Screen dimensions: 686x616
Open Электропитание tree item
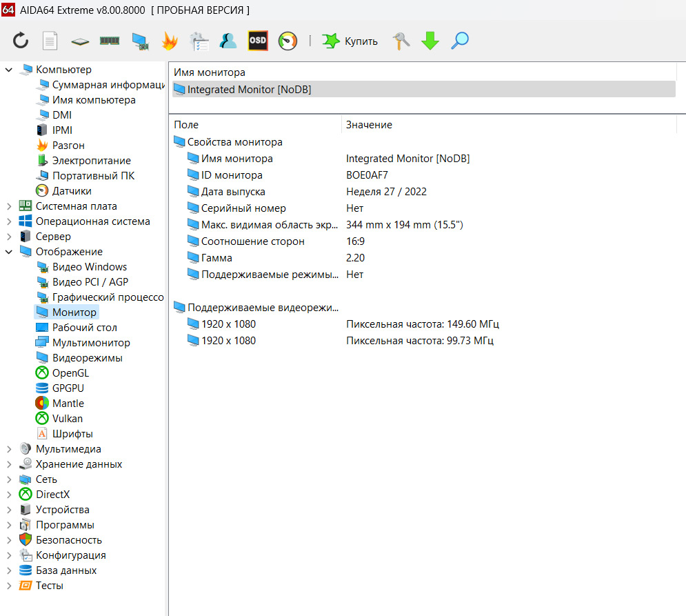tap(83, 161)
